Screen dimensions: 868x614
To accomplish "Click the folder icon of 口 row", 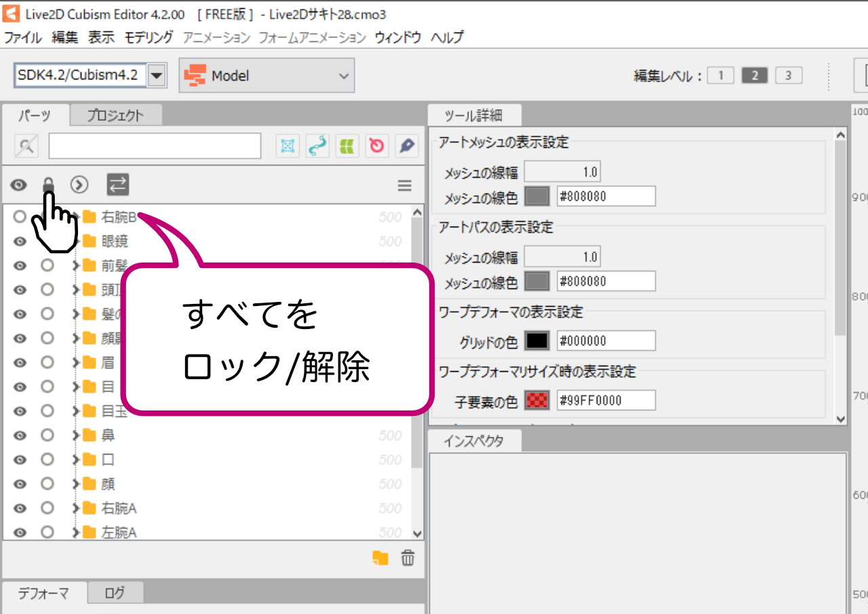I will click(90, 460).
